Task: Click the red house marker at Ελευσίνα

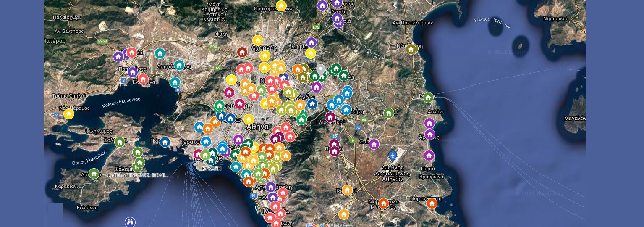Action: pyautogui.click(x=143, y=79)
